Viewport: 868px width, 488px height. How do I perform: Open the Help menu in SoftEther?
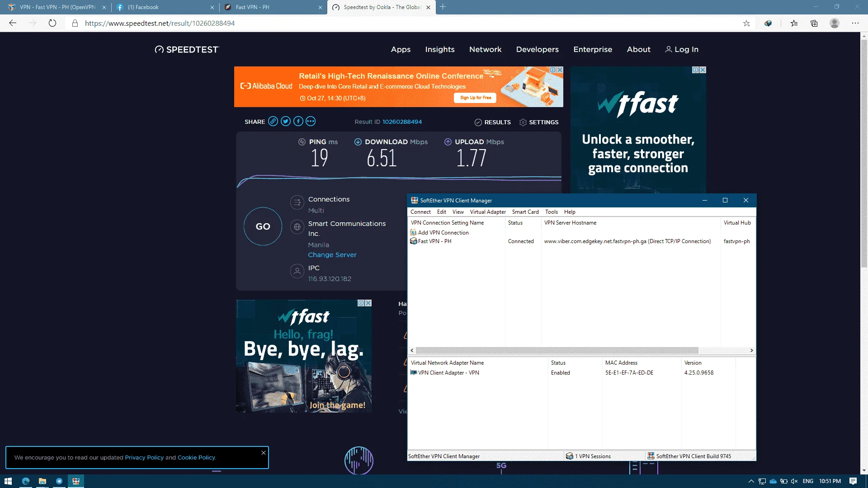570,211
